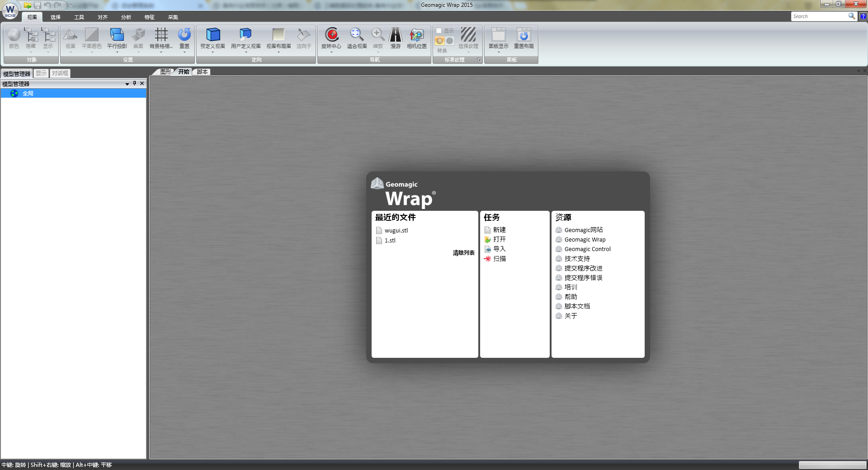Switch to the 分析 ribbon tab

126,17
